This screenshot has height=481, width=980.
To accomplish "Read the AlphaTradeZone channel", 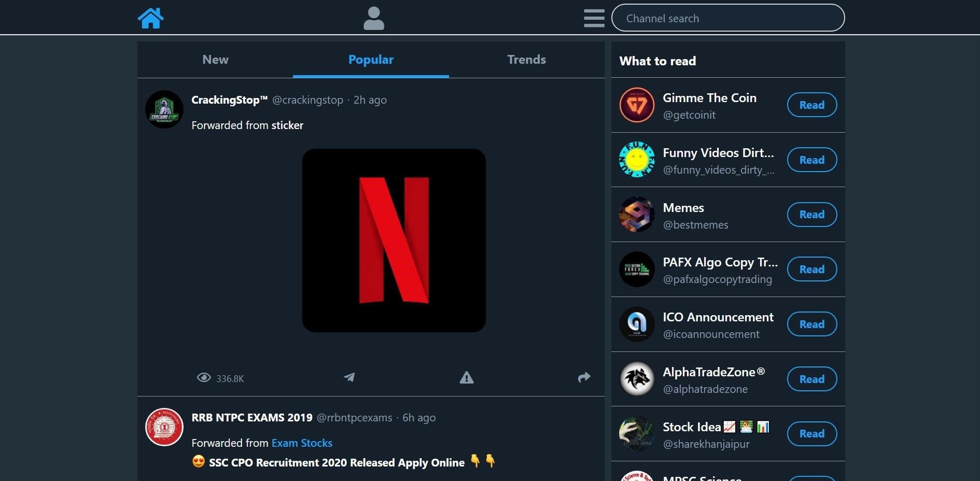I will (812, 379).
